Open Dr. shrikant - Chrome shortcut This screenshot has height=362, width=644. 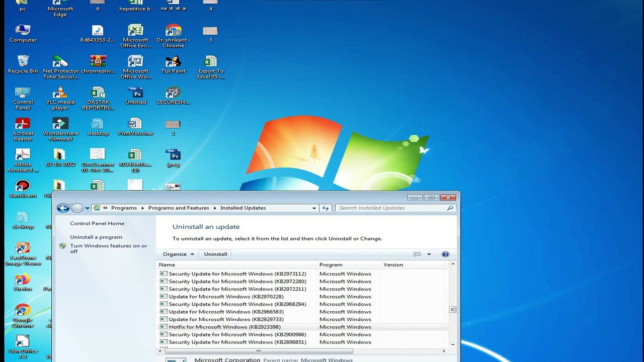(173, 36)
